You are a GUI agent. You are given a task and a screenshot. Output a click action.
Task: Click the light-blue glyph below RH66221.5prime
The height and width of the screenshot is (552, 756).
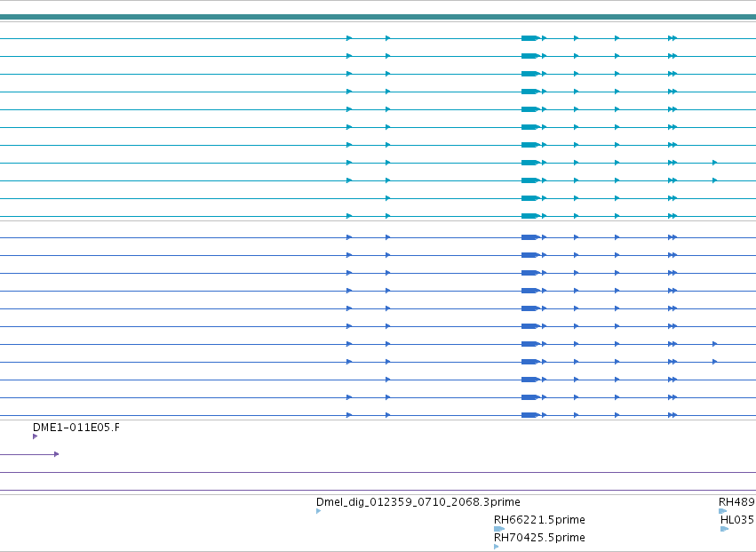499,529
